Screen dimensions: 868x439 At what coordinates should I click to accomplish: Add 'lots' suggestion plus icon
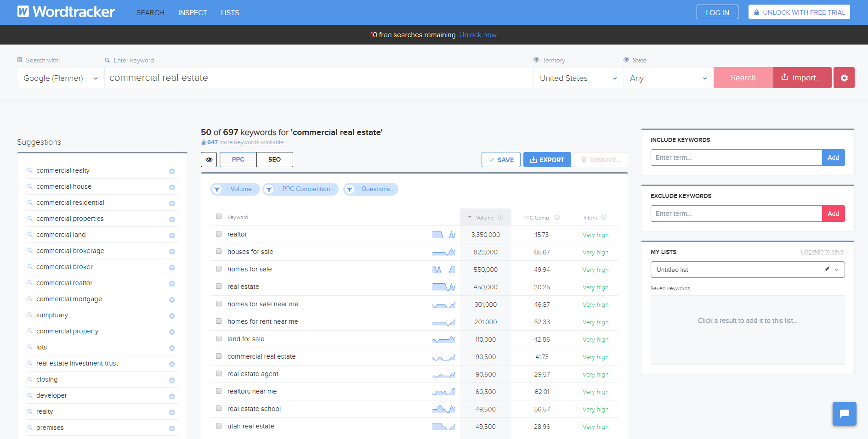[x=172, y=348]
